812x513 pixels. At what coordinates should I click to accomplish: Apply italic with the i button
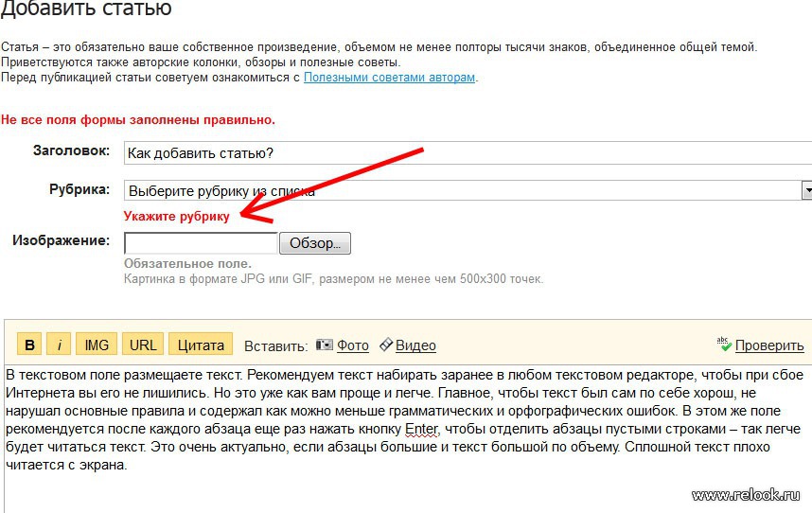(59, 345)
